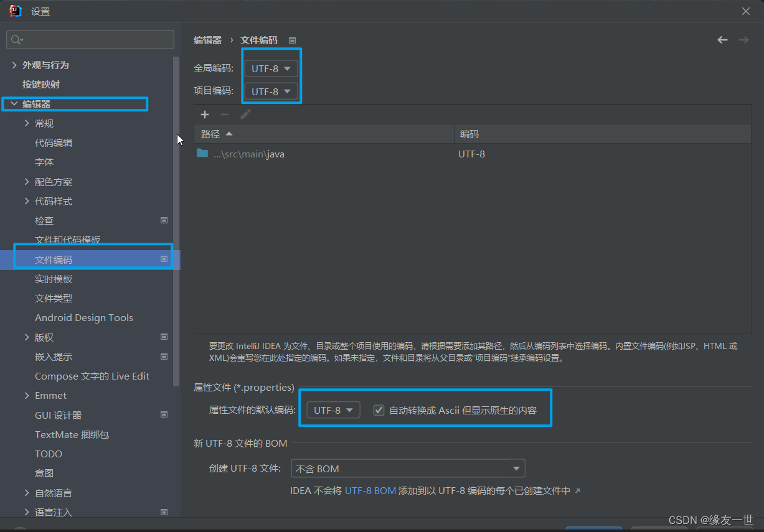764x532 pixels.
Task: Sort by 路径 column header
Action: pyautogui.click(x=324, y=134)
